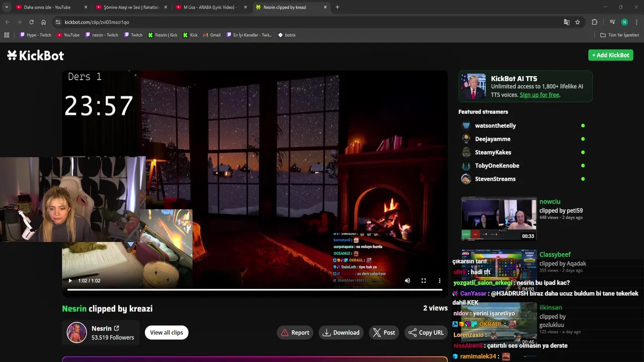Open video player more options menu
The height and width of the screenshot is (362, 644).
pyautogui.click(x=439, y=281)
